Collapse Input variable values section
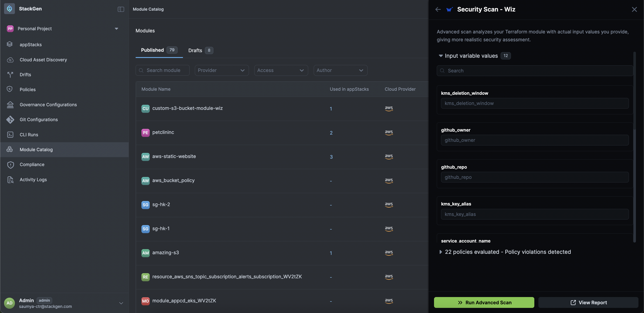 coord(440,56)
